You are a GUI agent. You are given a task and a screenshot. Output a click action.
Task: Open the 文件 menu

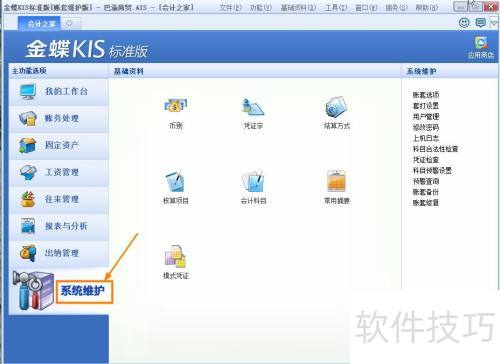click(230, 7)
